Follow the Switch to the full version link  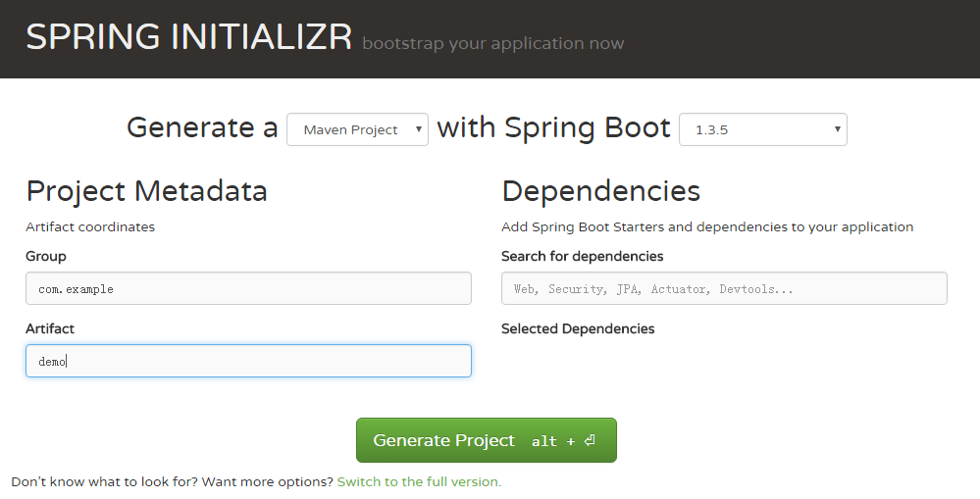(x=419, y=482)
